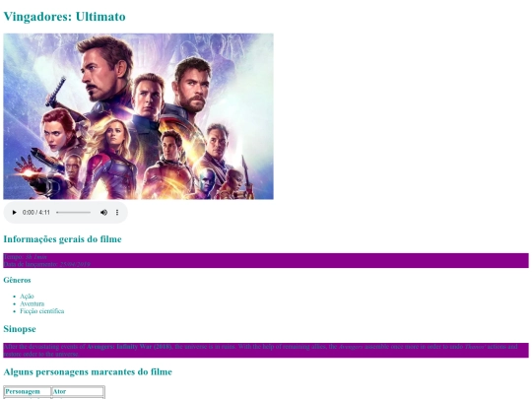Mute the audio player volume

pos(103,213)
